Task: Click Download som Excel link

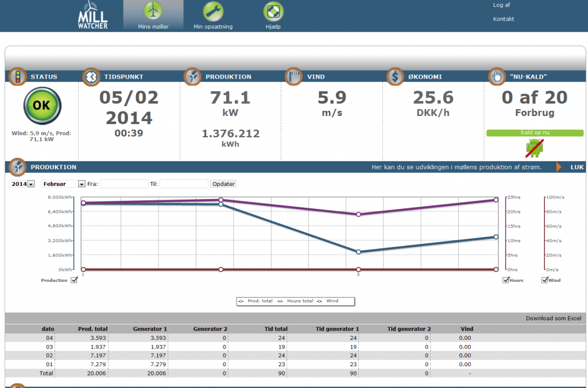Action: (x=554, y=319)
